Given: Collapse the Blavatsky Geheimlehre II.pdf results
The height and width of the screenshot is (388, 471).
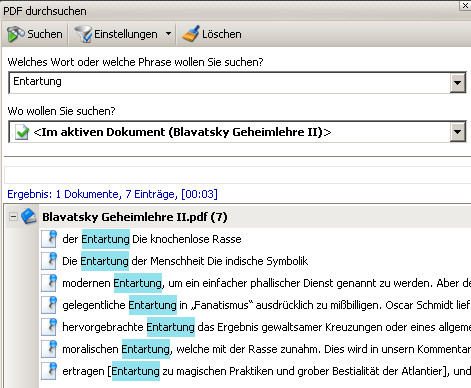Looking at the screenshot, I should click(x=13, y=217).
